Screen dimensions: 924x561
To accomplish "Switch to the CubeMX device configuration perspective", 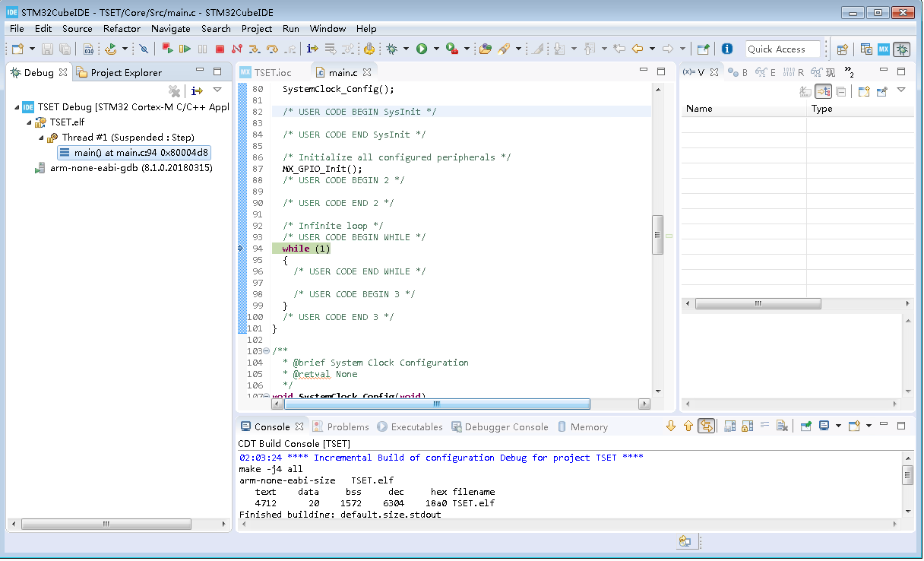I will pos(884,49).
